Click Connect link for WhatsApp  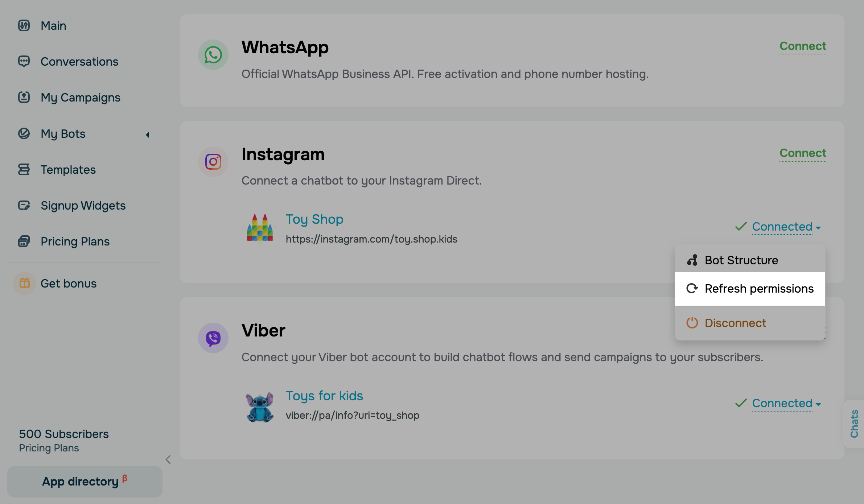click(803, 46)
